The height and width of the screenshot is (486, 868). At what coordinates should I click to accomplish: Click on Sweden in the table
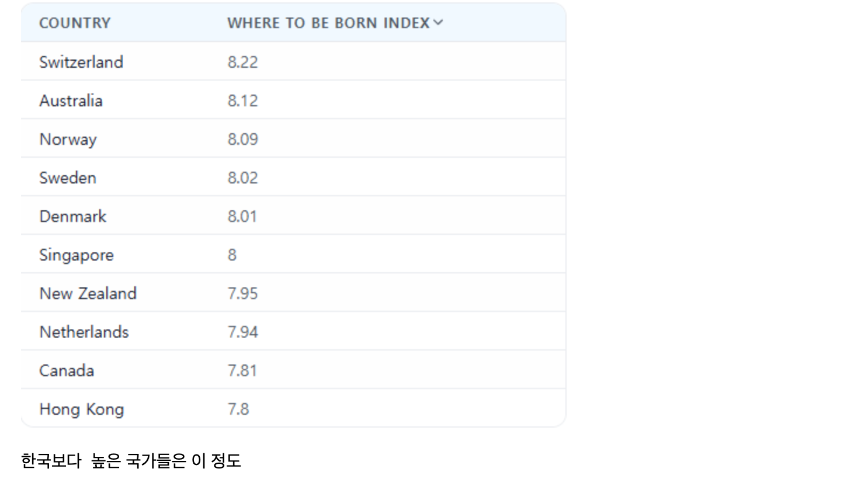point(68,178)
